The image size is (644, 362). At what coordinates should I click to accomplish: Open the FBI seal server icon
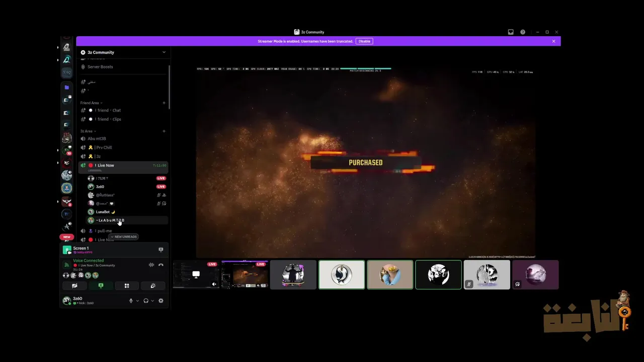66,188
